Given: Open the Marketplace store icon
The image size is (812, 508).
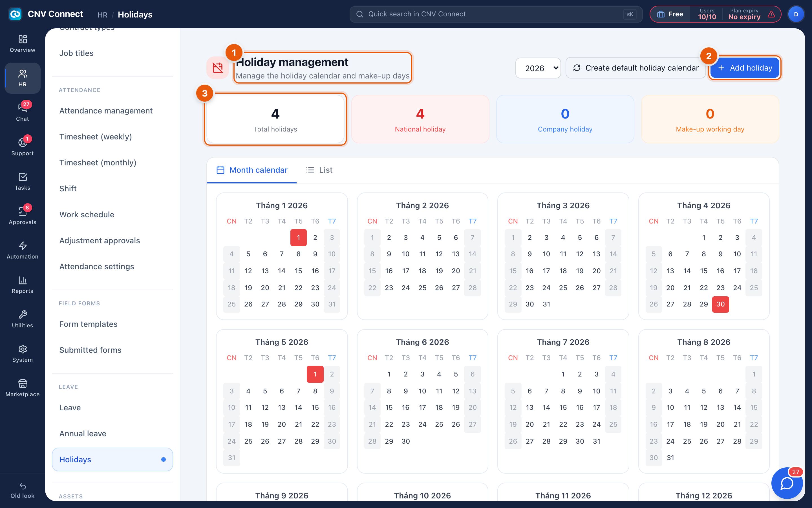Looking at the screenshot, I should tap(23, 388).
